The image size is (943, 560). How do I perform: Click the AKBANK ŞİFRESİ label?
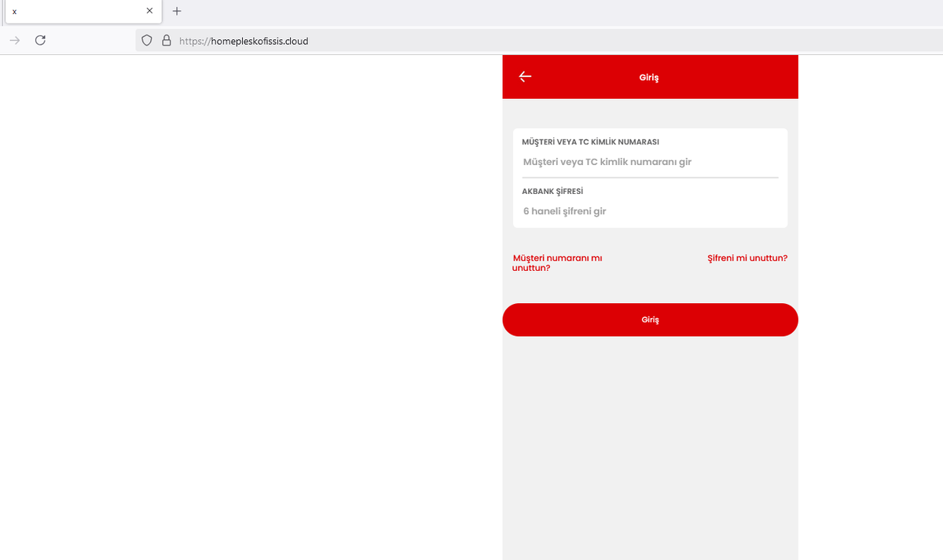pos(552,191)
